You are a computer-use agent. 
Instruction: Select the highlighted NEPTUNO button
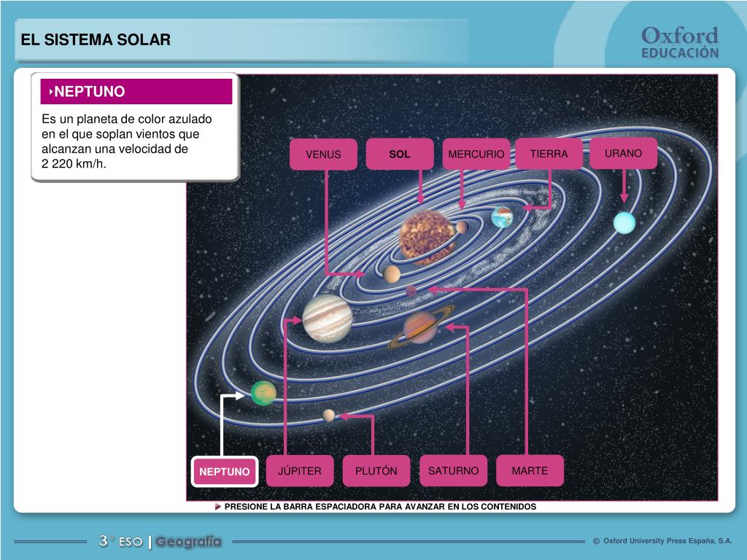click(225, 472)
